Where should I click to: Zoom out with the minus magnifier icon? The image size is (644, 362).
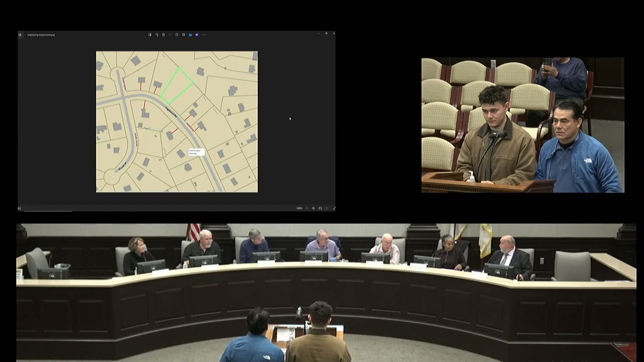tap(306, 208)
